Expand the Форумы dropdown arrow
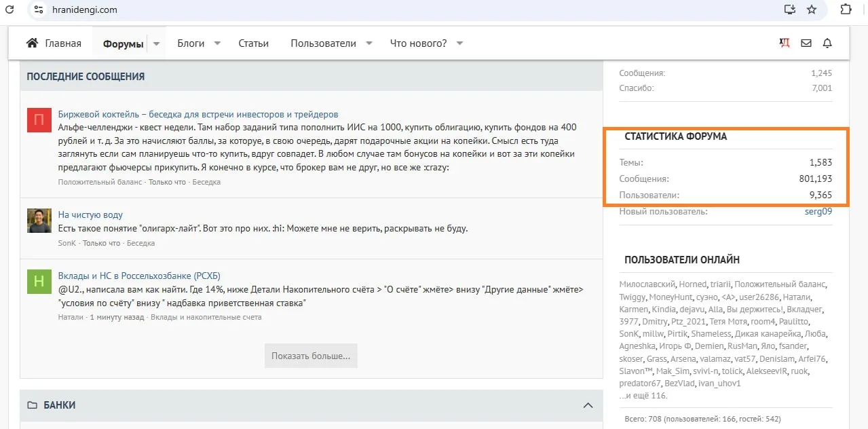Screen dimensions: 868x429 156,43
